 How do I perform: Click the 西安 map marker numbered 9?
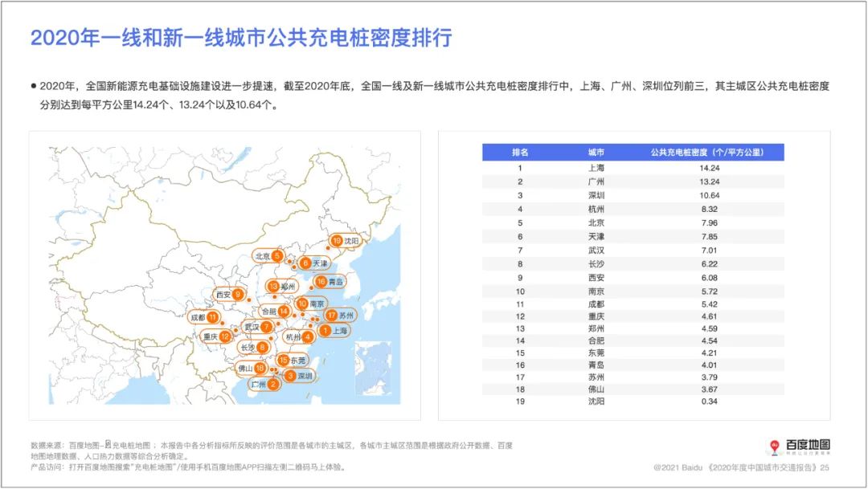coord(230,295)
